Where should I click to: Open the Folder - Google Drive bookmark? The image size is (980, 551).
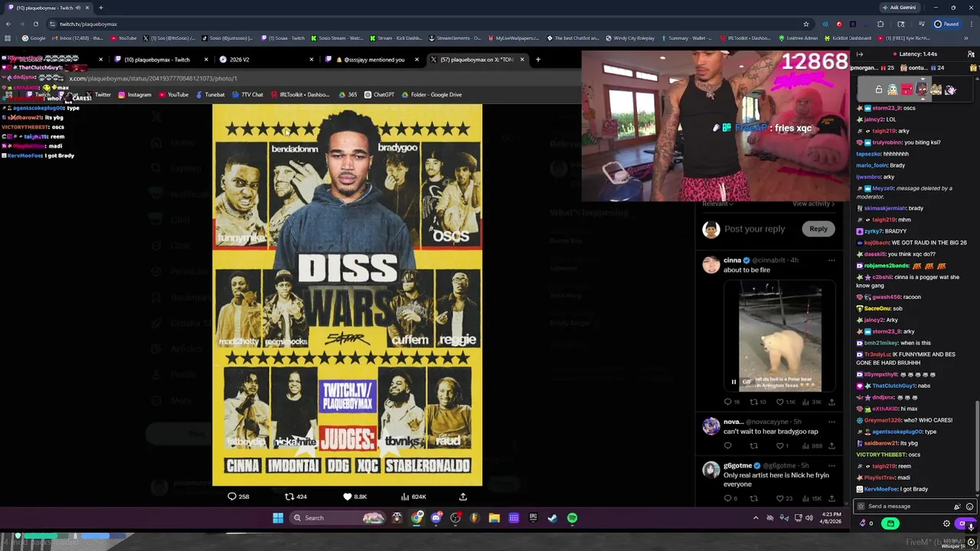coord(432,95)
